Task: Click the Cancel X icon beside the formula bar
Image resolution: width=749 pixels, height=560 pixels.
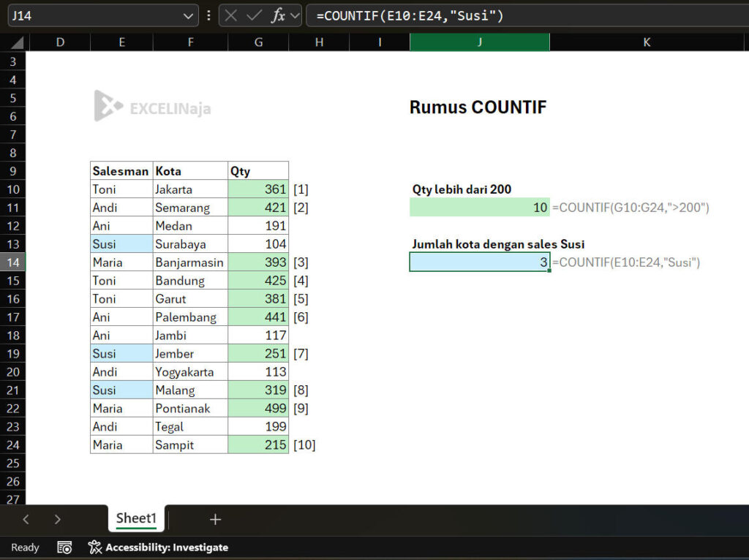Action: (232, 15)
